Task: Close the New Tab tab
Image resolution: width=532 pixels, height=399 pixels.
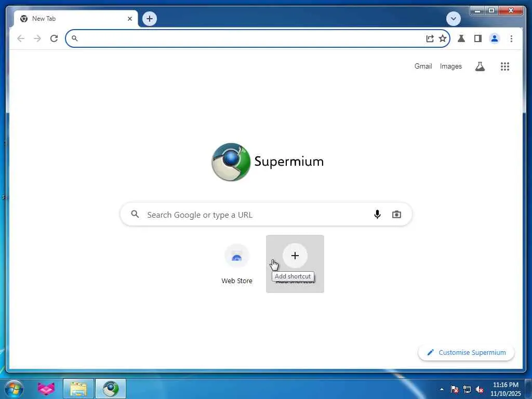Action: 130,19
